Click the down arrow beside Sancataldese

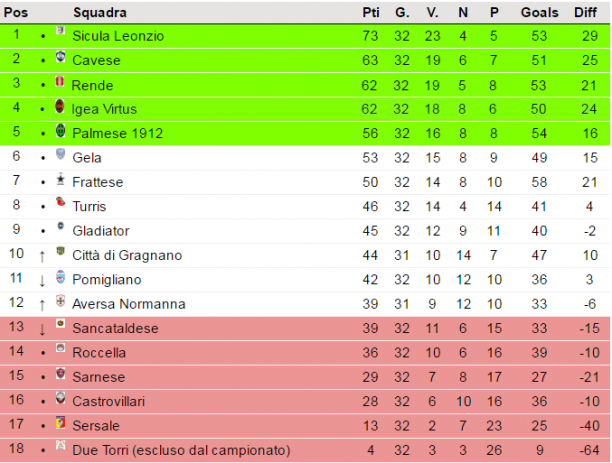(x=42, y=329)
